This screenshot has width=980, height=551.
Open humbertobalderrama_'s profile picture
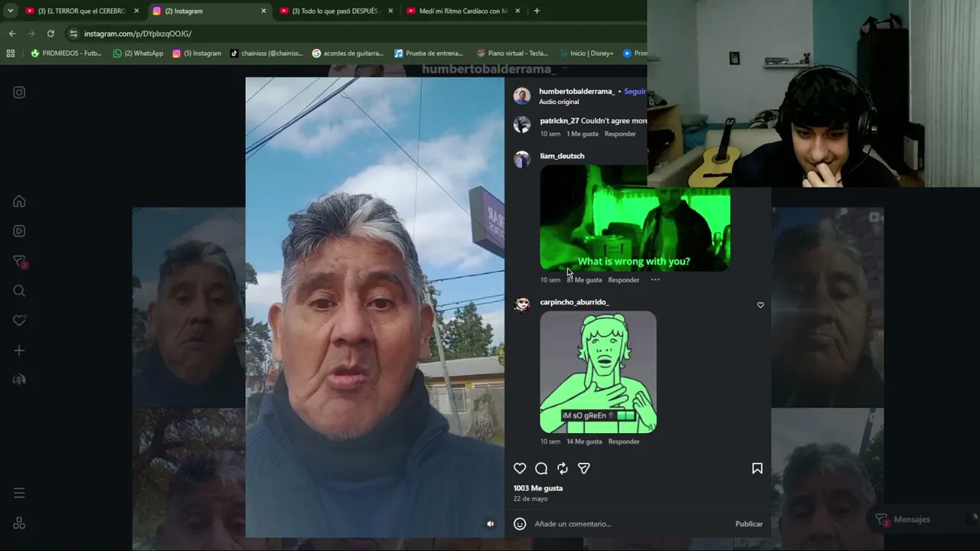tap(522, 96)
